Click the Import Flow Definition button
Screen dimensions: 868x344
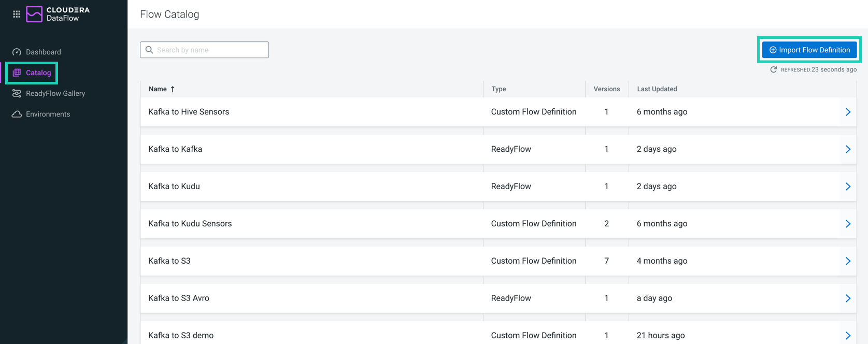[x=809, y=50]
